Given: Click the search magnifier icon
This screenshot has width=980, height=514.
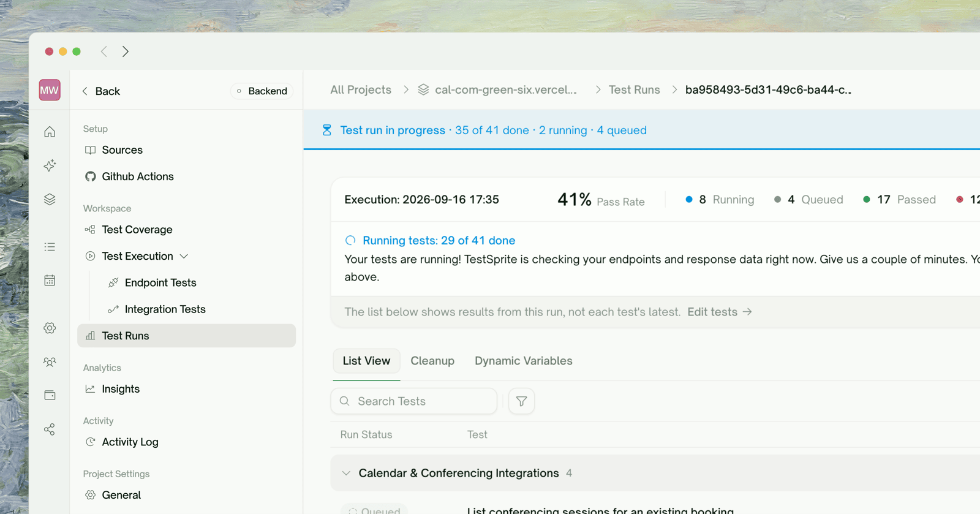Looking at the screenshot, I should coord(345,401).
